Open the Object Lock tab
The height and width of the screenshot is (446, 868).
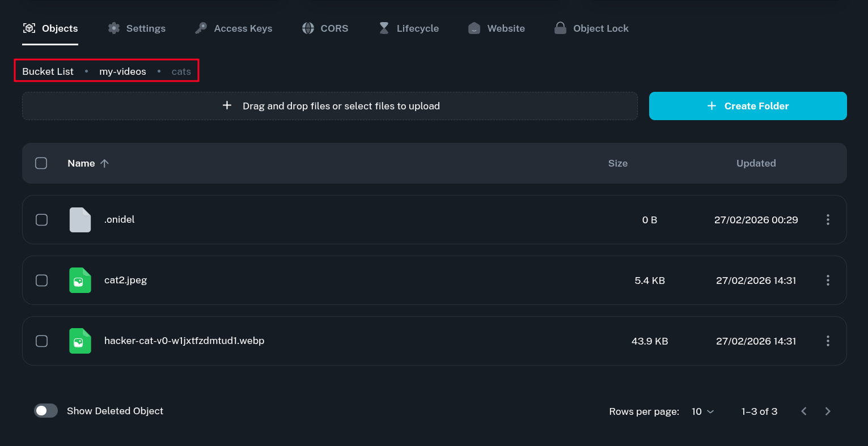591,28
